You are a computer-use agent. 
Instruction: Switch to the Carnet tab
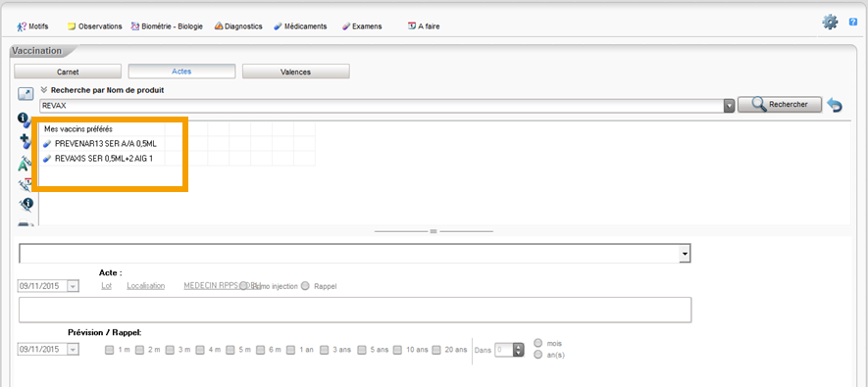coord(68,72)
